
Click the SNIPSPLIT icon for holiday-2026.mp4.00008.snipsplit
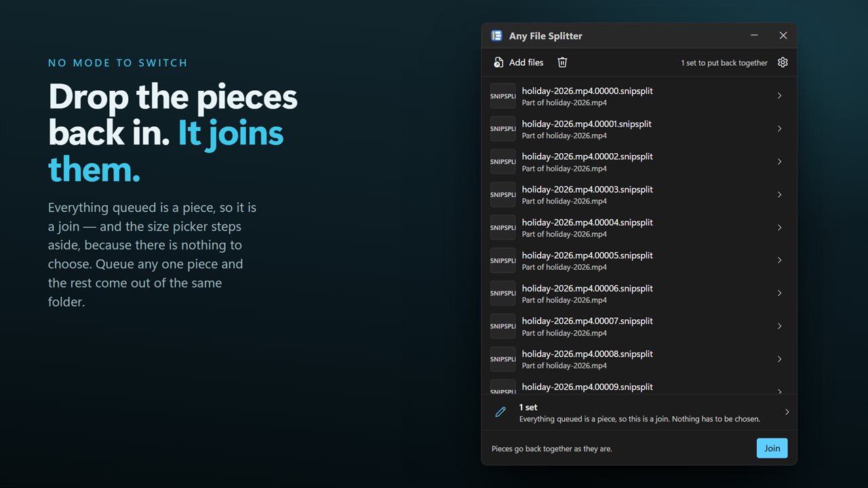pos(503,359)
